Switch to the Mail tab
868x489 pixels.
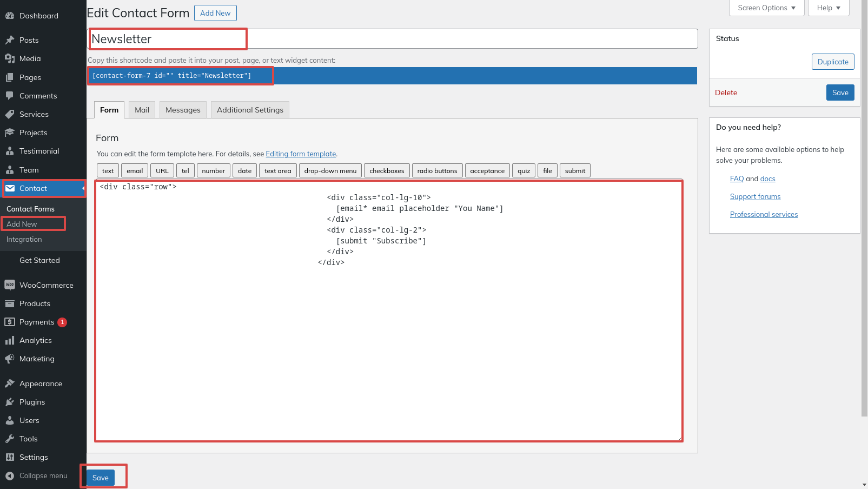[x=142, y=110]
